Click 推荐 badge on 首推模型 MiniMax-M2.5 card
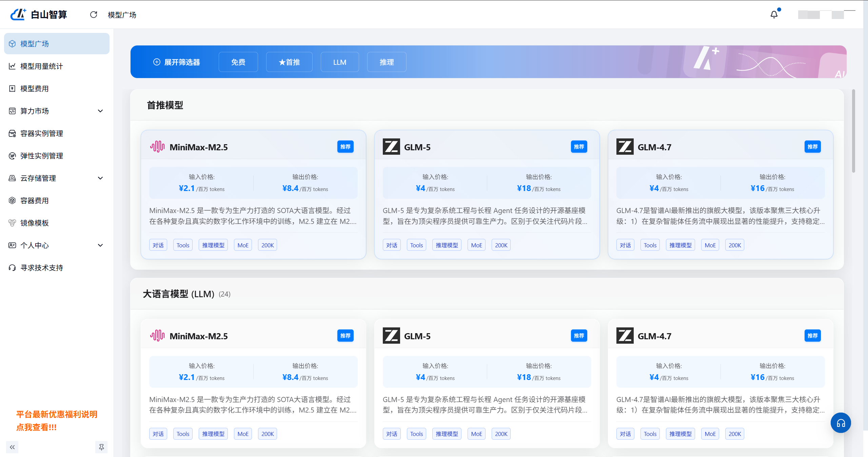This screenshot has width=868, height=457. click(x=345, y=147)
